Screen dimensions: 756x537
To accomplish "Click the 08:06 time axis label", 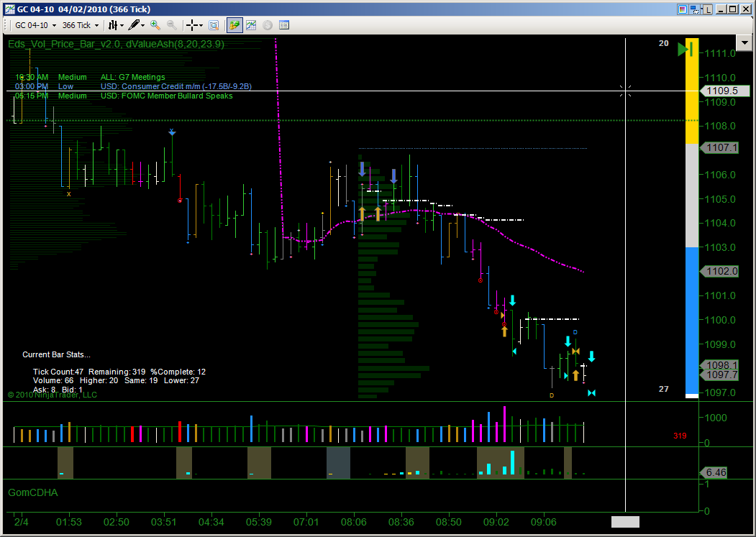I will tap(353, 522).
